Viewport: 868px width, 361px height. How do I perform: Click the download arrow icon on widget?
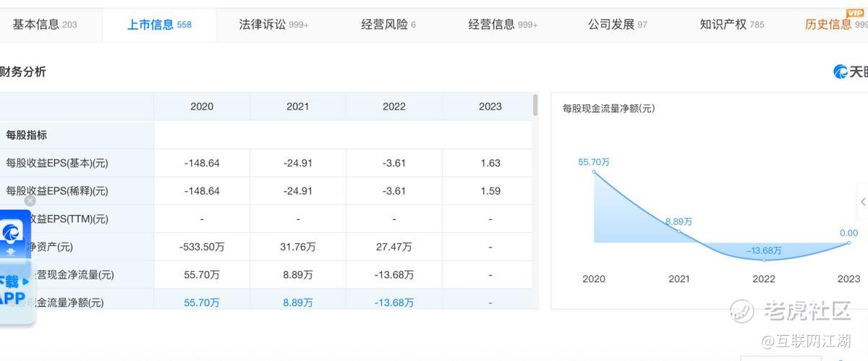point(12,252)
